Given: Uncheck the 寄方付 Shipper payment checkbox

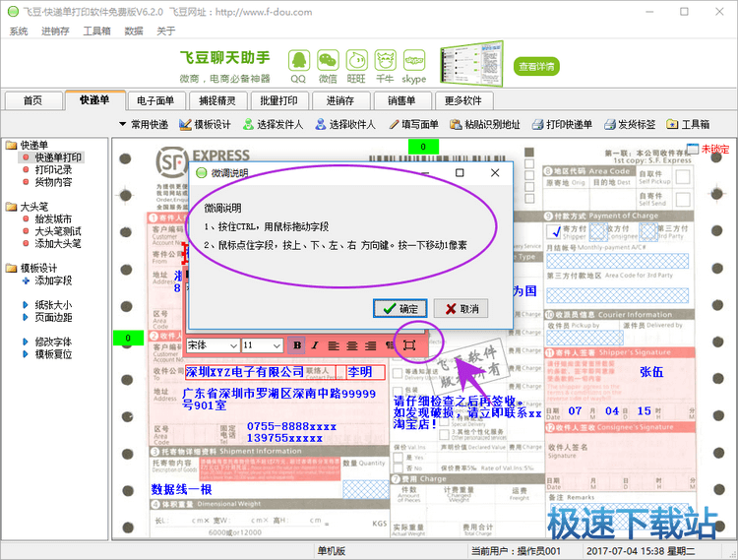Looking at the screenshot, I should (553, 231).
